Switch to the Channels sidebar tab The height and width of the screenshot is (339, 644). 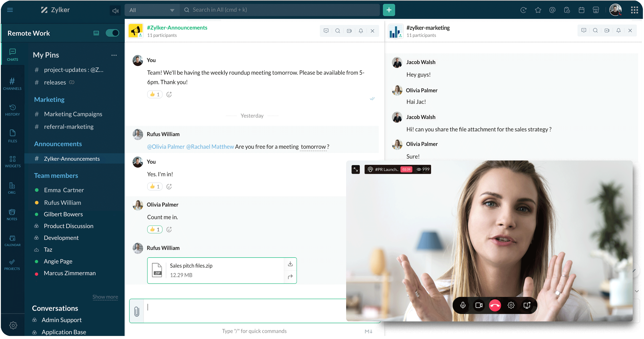(12, 83)
